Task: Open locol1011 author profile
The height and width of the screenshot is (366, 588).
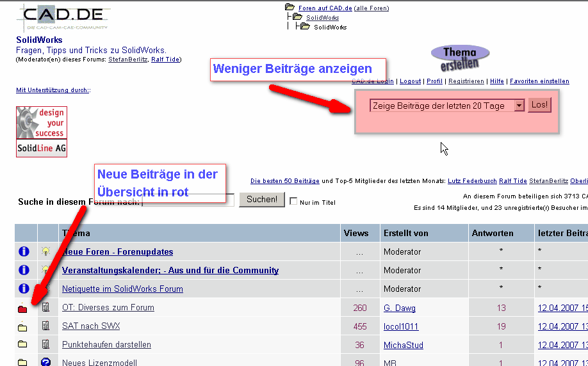Action: [x=401, y=327]
